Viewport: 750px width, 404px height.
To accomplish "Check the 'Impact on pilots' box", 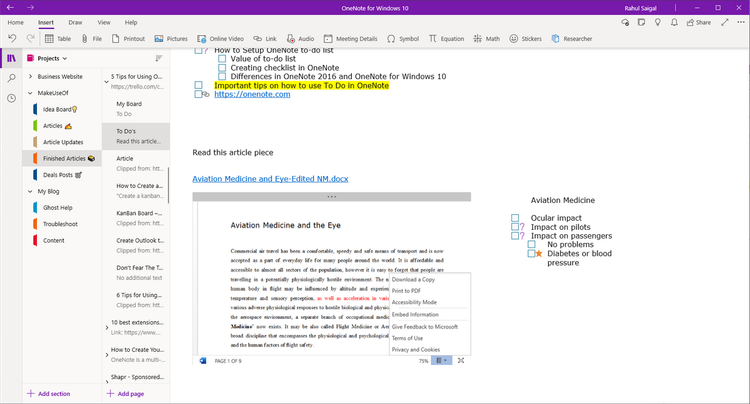I will point(515,227).
